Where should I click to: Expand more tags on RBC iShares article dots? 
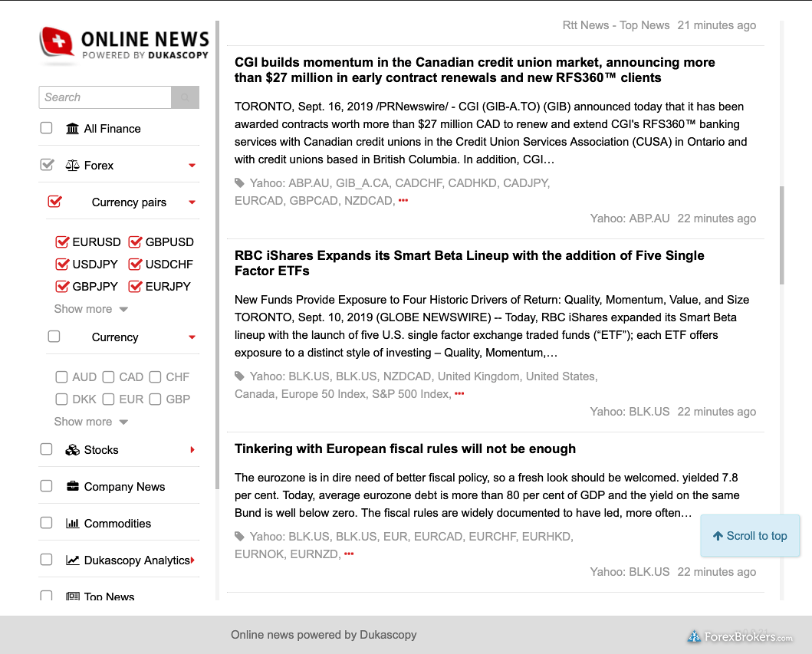click(459, 393)
